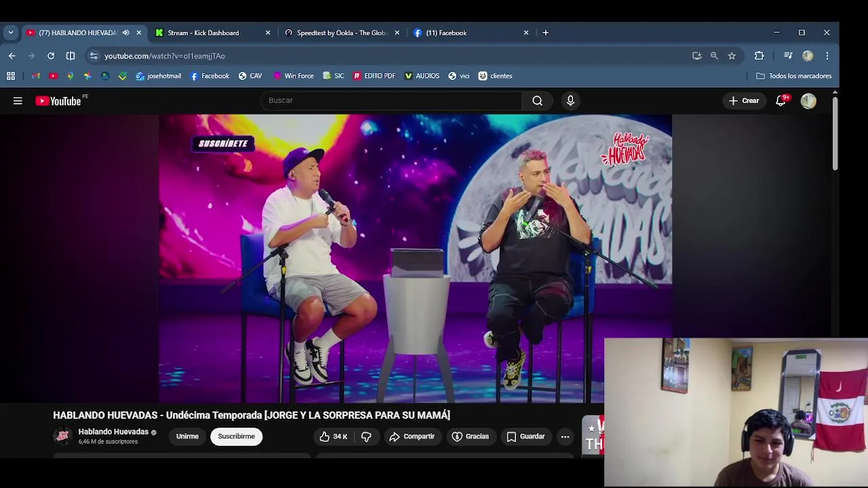Close the Facebook tab

click(x=526, y=33)
